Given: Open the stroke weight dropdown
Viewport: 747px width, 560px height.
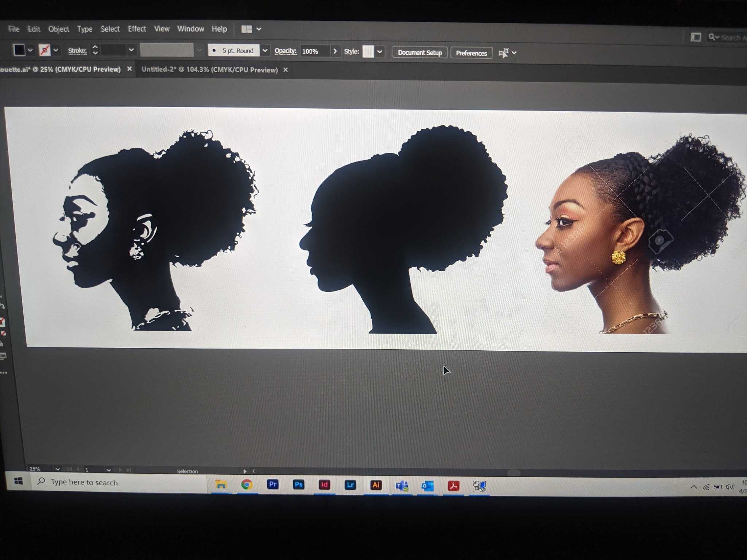Looking at the screenshot, I should (x=131, y=50).
